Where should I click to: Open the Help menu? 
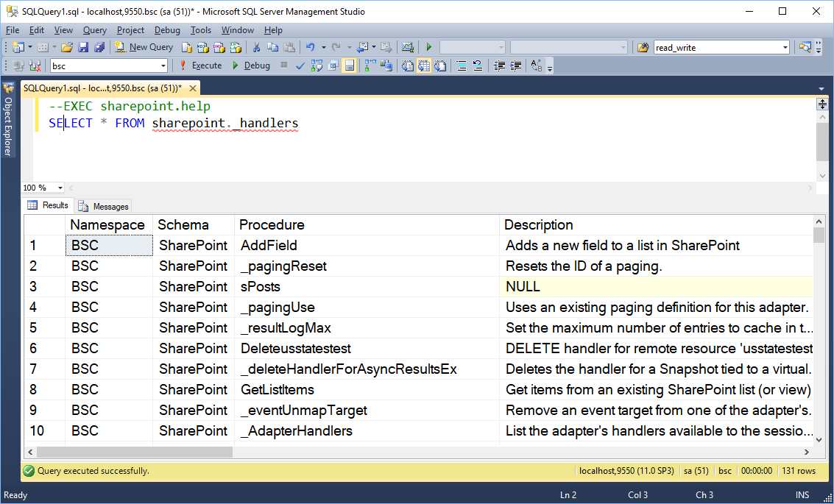click(273, 30)
